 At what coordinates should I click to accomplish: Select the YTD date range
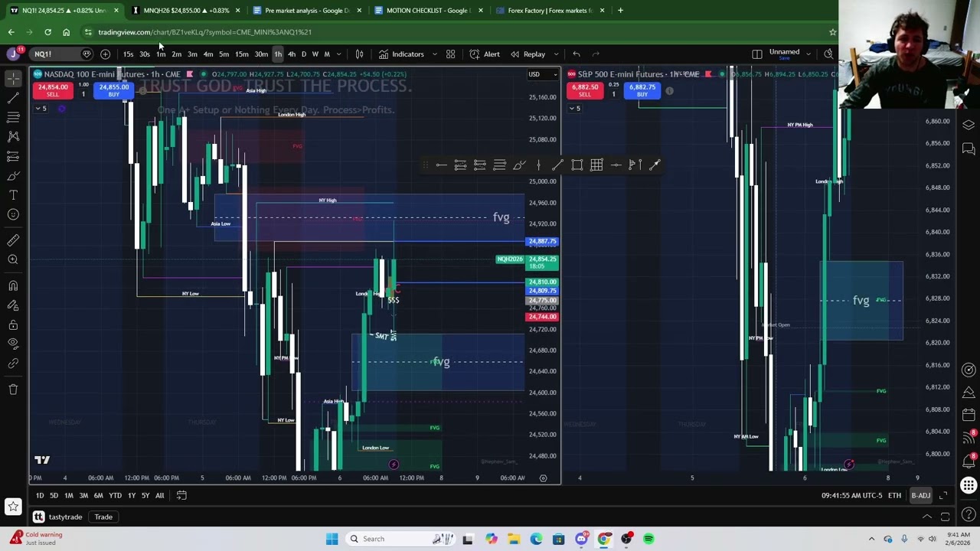pos(115,496)
